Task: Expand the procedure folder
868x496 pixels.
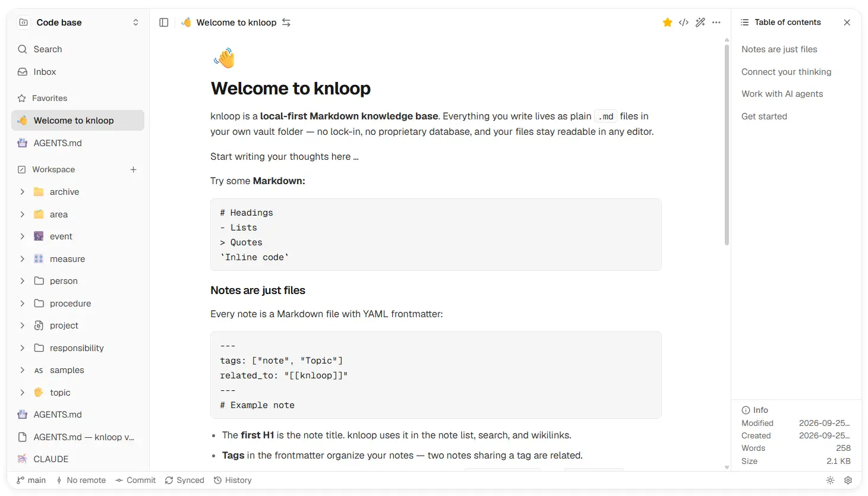Action: (23, 304)
